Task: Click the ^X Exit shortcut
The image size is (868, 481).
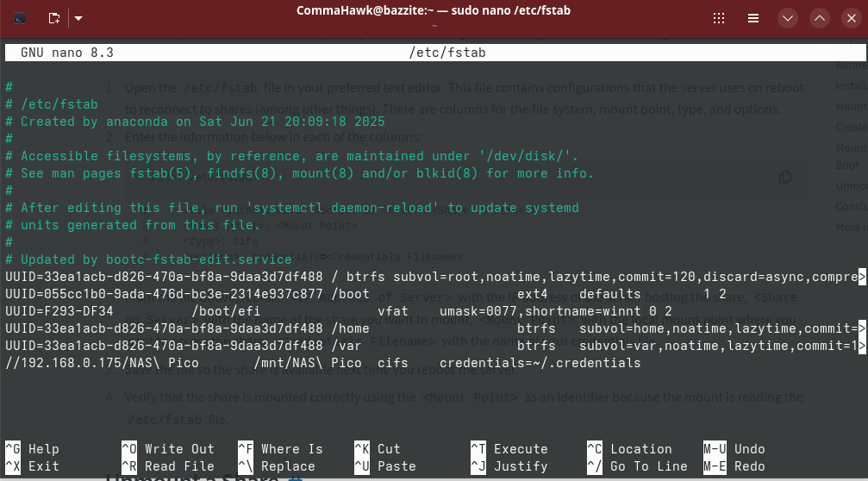Action: [32, 466]
